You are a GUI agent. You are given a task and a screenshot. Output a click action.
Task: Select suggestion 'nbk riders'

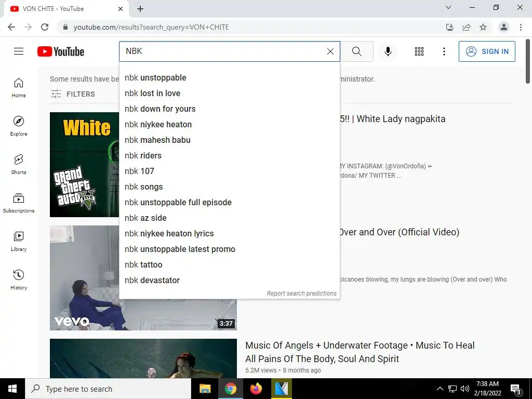pyautogui.click(x=229, y=156)
